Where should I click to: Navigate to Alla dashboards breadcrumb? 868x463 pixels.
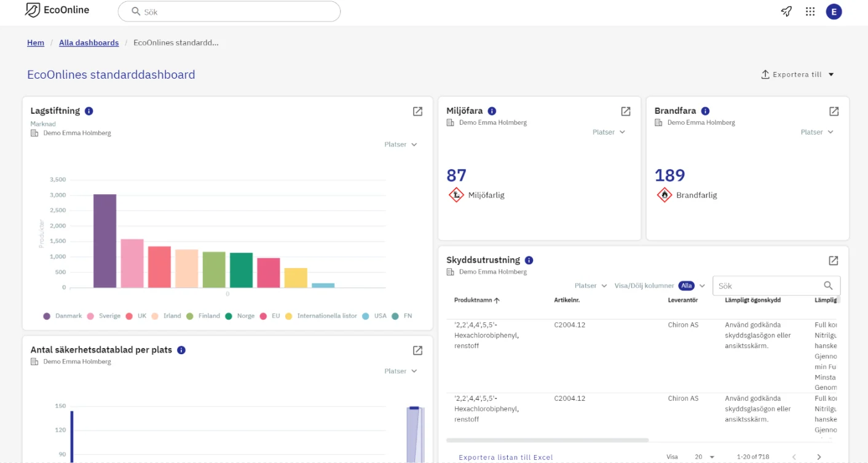(x=89, y=42)
